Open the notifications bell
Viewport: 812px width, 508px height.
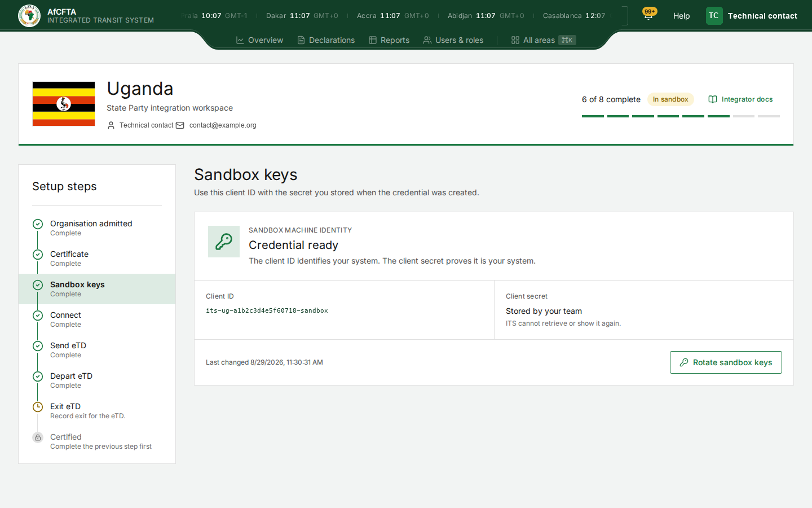pyautogui.click(x=648, y=16)
